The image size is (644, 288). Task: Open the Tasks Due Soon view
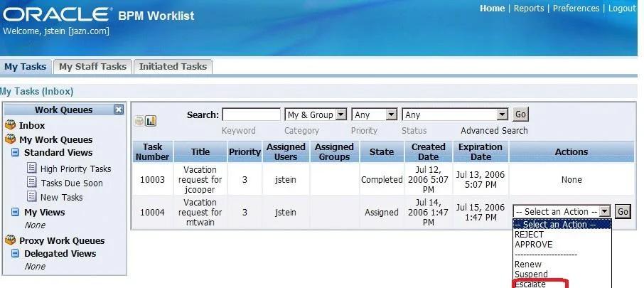click(x=72, y=183)
